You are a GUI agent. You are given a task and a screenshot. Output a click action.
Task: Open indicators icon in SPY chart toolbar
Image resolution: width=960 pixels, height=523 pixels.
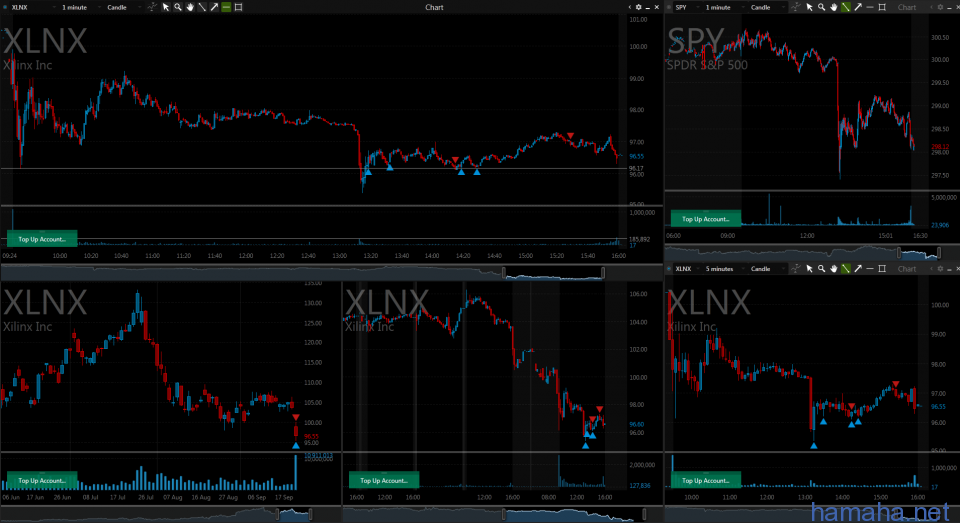[795, 7]
